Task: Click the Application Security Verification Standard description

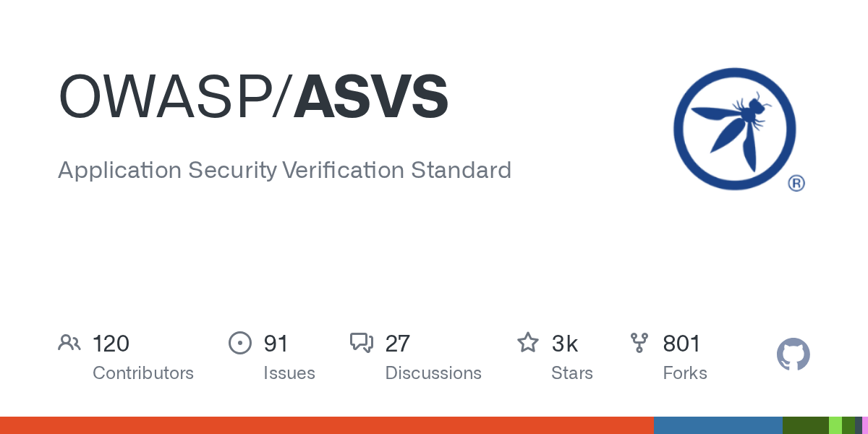Action: click(284, 170)
